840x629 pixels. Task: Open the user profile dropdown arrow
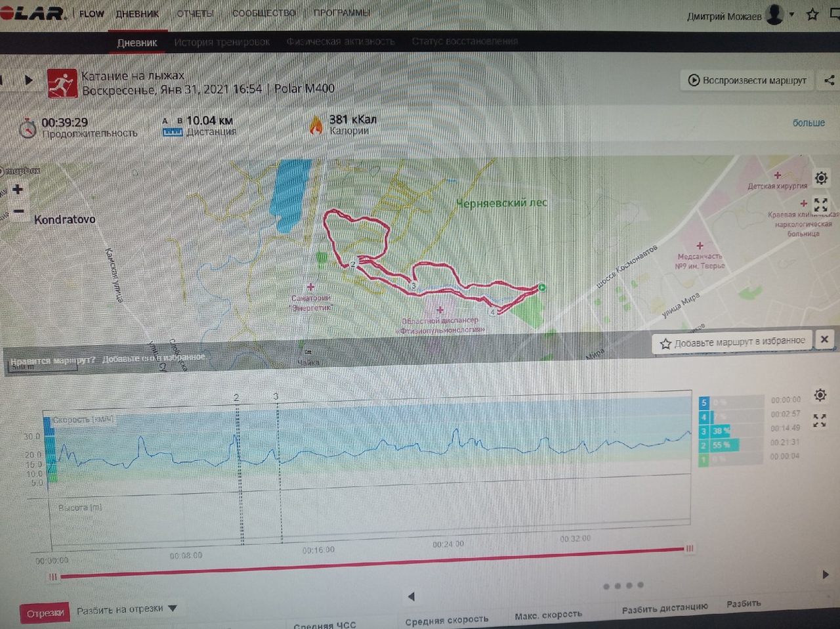pos(792,14)
